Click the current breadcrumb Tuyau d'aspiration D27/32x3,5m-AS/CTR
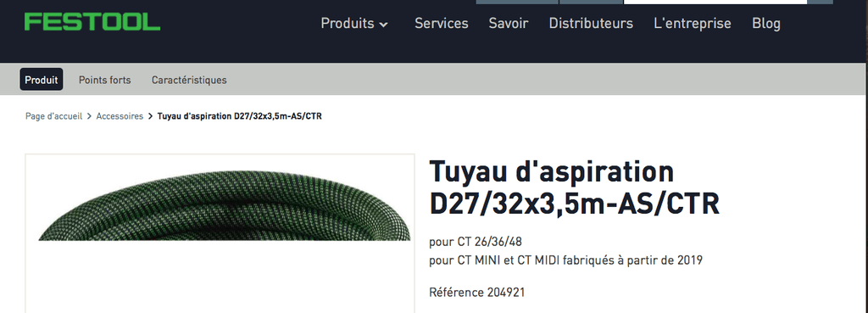The width and height of the screenshot is (868, 313). coord(240,116)
